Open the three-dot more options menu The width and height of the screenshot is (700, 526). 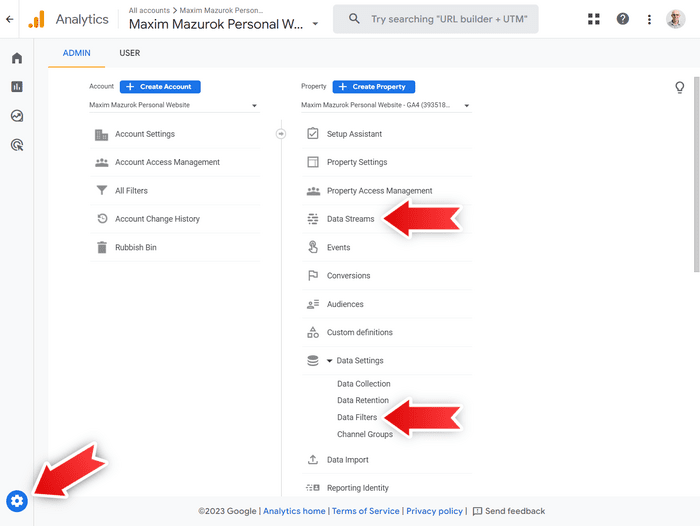[x=649, y=19]
